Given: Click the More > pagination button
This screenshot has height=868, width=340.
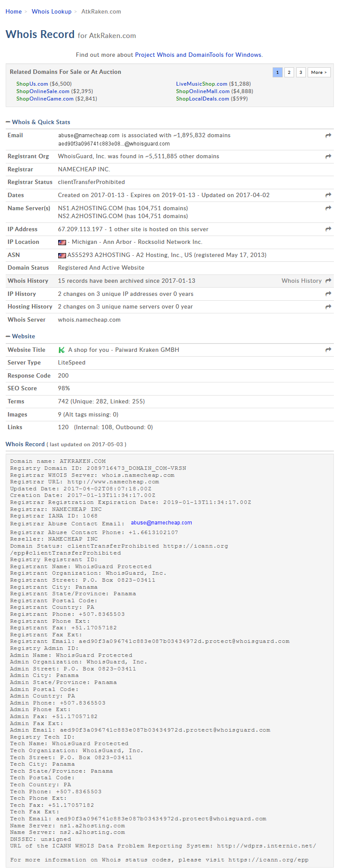Looking at the screenshot, I should pyautogui.click(x=319, y=73).
